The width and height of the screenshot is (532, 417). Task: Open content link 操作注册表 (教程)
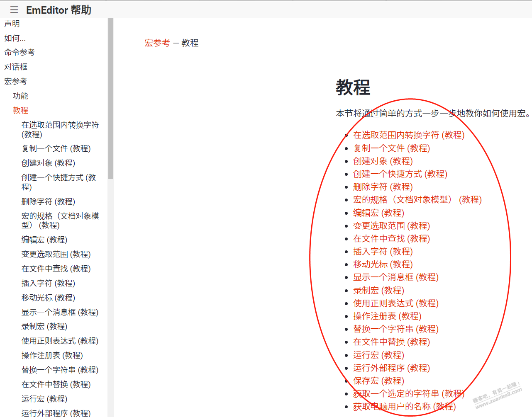pos(387,316)
